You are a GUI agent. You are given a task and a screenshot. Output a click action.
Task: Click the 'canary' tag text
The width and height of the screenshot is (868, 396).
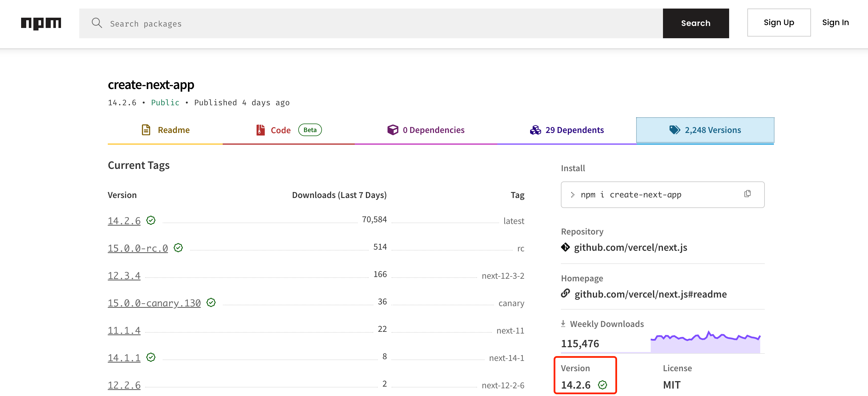click(511, 303)
